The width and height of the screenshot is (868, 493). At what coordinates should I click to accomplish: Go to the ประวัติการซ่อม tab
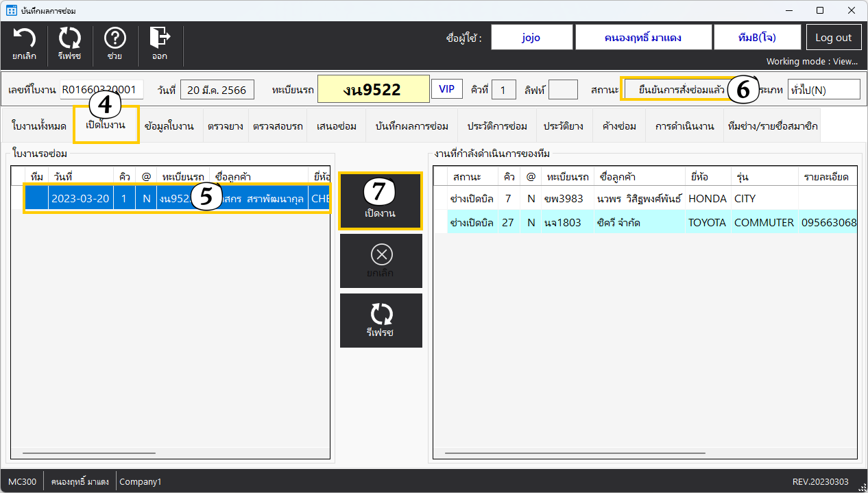[497, 126]
